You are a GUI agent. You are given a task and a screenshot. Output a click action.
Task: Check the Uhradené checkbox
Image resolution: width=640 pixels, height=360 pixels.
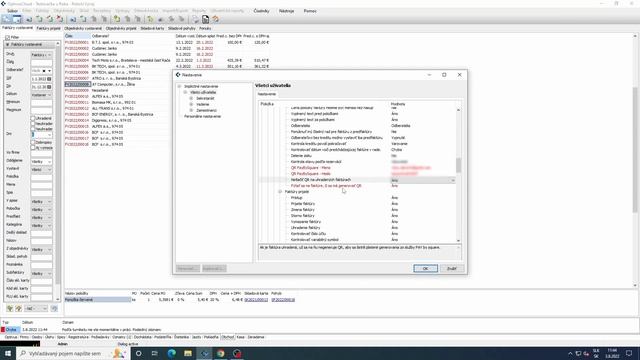pos(33,118)
